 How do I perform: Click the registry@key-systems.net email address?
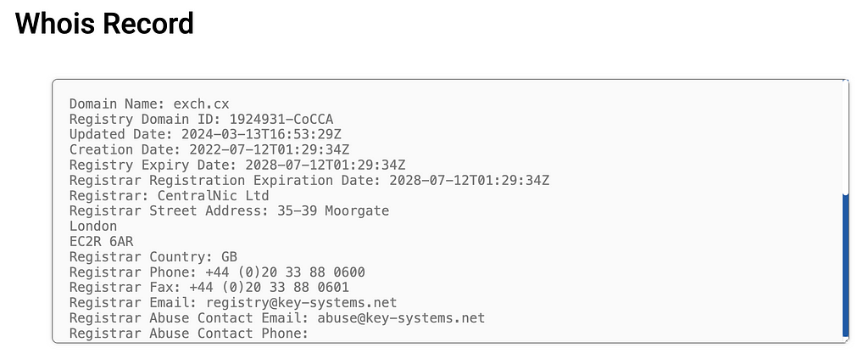pos(301,302)
